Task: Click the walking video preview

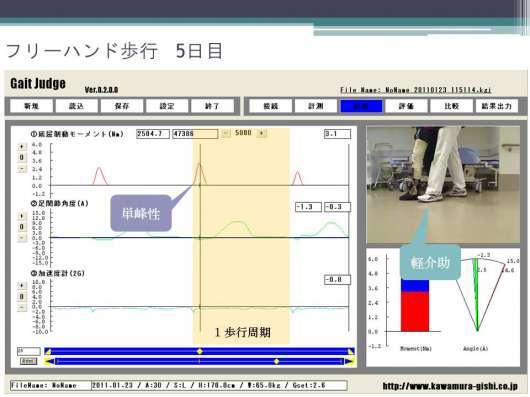Action: [443, 185]
